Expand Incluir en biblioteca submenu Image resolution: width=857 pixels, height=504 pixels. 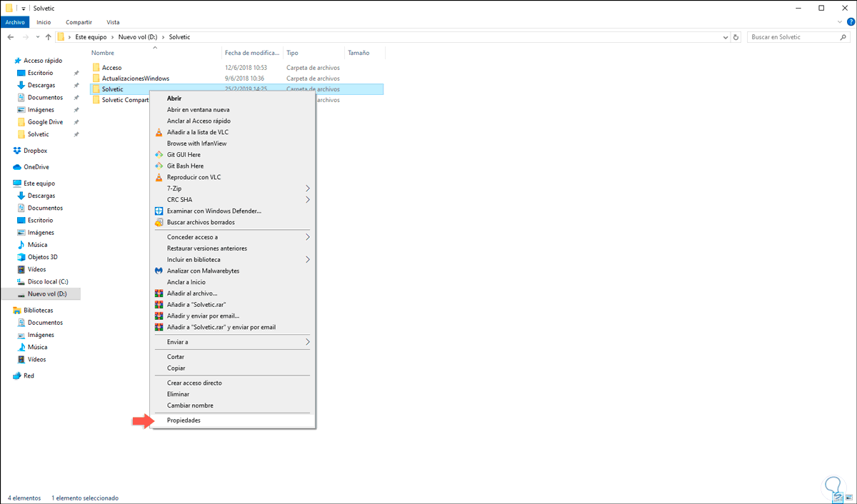pyautogui.click(x=308, y=260)
